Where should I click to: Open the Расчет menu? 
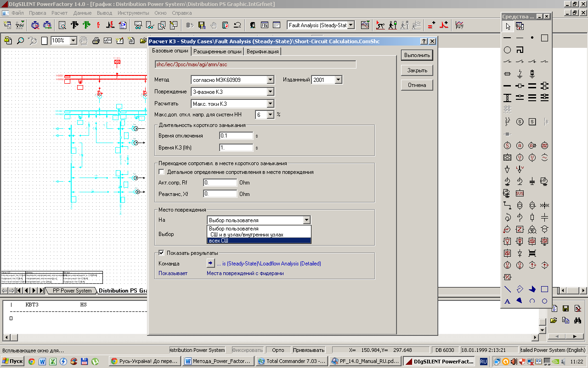pyautogui.click(x=60, y=13)
